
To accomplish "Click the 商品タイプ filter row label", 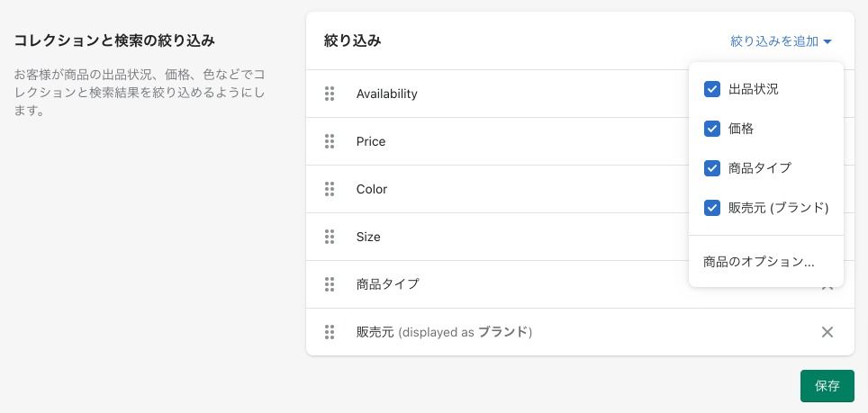I will pos(388,284).
